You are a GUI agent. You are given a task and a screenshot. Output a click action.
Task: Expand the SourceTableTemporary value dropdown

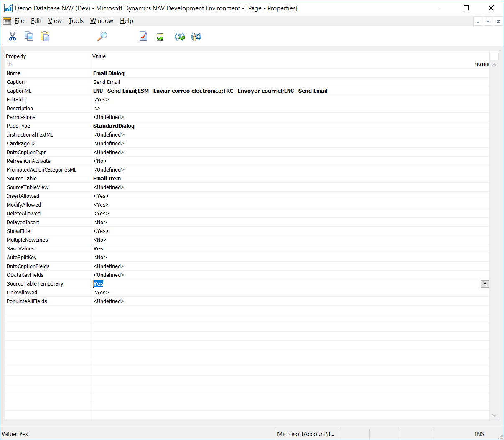tap(485, 284)
